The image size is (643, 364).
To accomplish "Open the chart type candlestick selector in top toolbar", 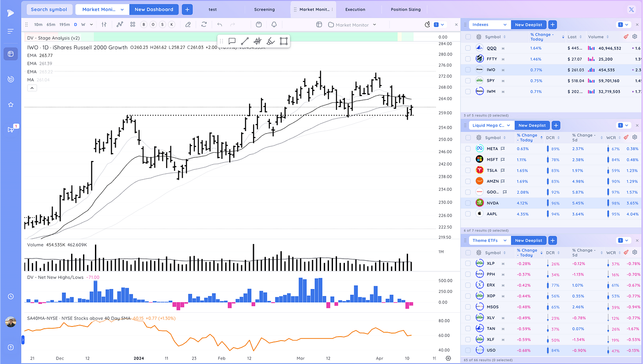I will point(104,25).
